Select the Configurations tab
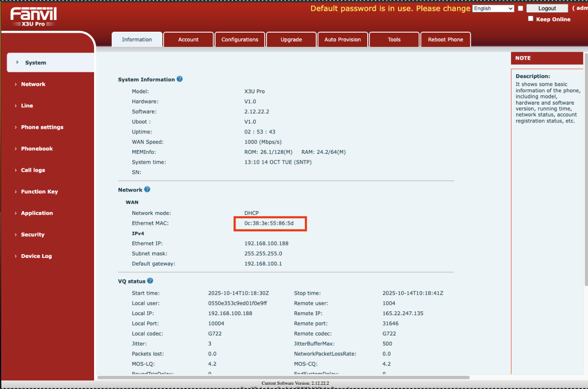This screenshot has height=389, width=588. coord(240,39)
